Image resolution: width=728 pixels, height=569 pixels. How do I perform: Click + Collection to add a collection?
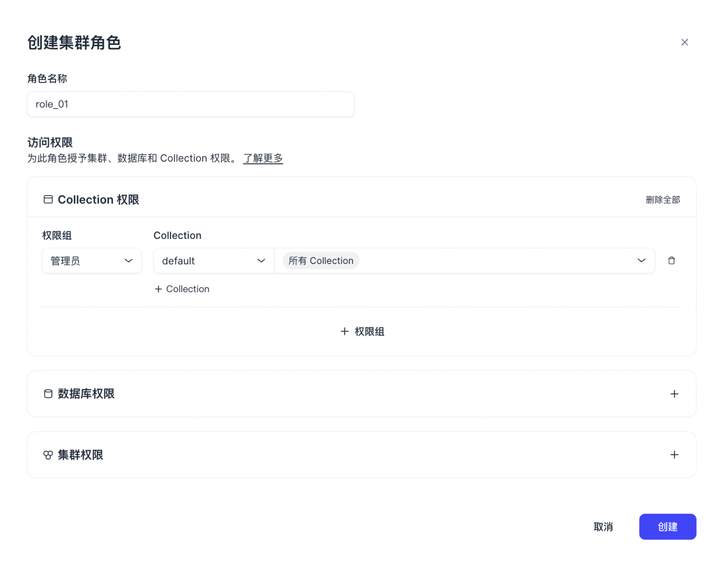pyautogui.click(x=182, y=289)
